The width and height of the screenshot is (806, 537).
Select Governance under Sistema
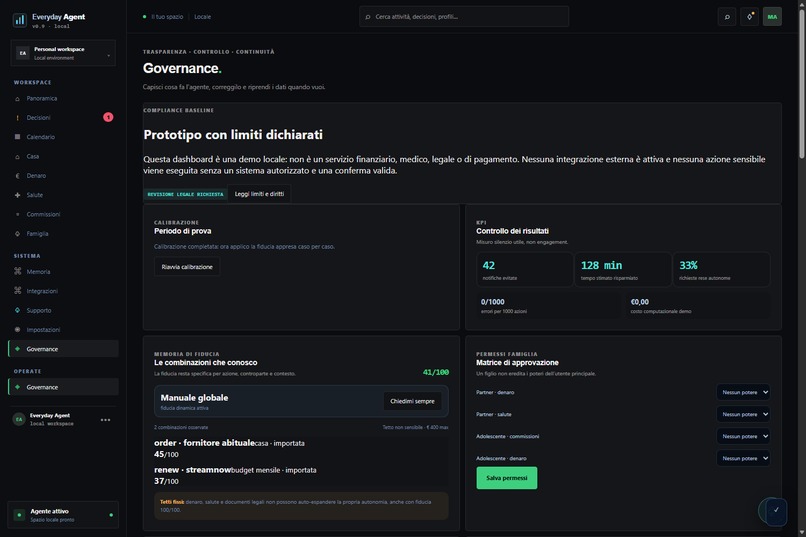pyautogui.click(x=63, y=349)
